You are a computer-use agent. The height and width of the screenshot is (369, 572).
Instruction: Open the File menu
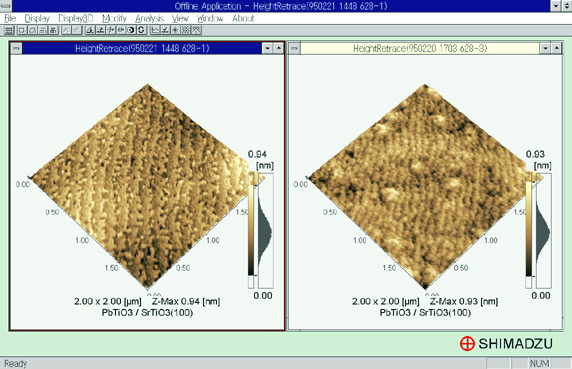click(10, 18)
